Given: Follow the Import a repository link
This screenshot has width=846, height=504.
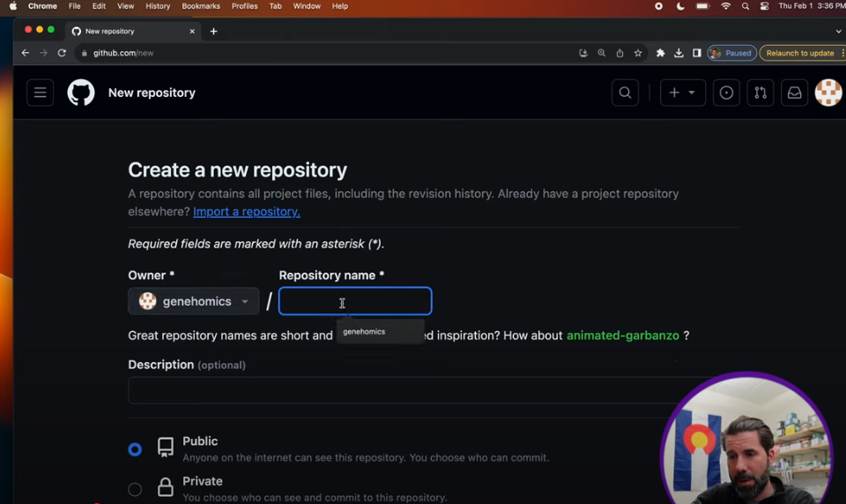Looking at the screenshot, I should tap(247, 211).
